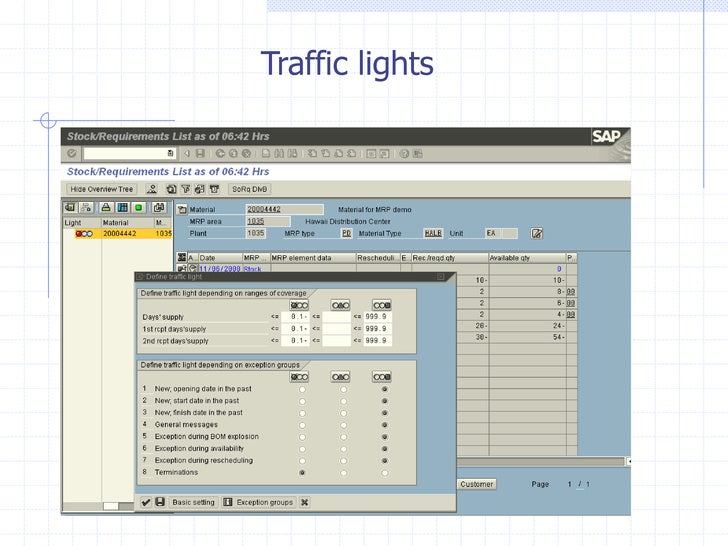Screen dimensions: 728x546
Task: Select red light for General messages
Action: 302,425
